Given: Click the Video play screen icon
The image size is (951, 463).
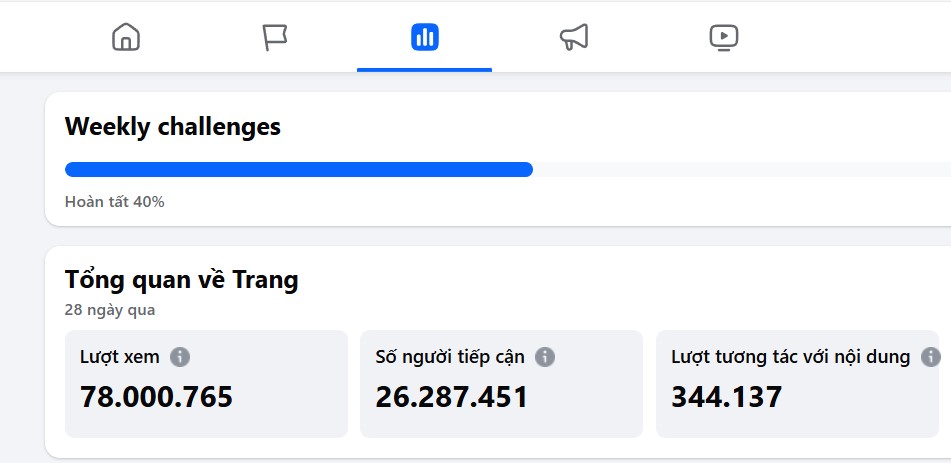Looking at the screenshot, I should (723, 38).
